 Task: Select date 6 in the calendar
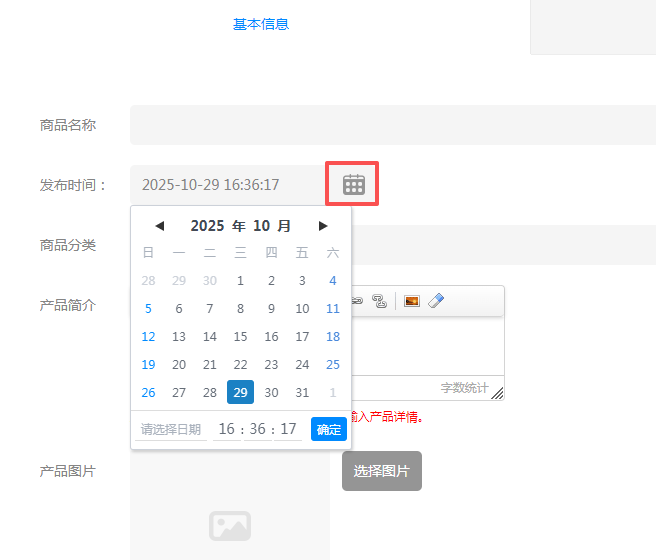pyautogui.click(x=179, y=309)
